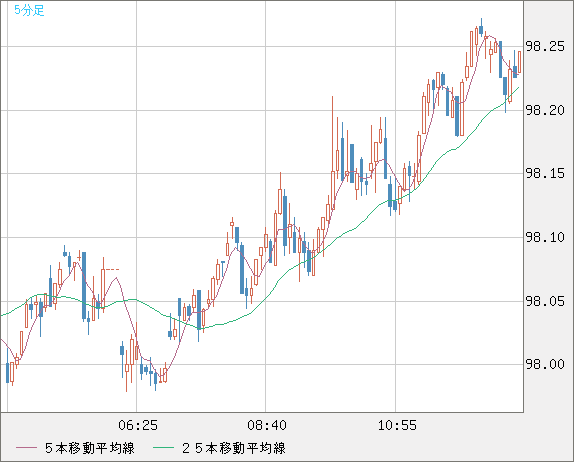Click the 98.05 price axis label
This screenshot has height=462, width=574.
[x=545, y=301]
